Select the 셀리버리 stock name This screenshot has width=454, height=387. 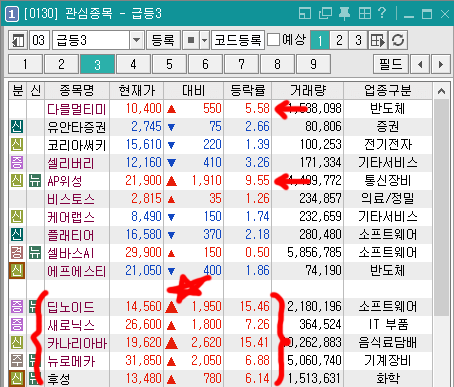[x=71, y=163]
